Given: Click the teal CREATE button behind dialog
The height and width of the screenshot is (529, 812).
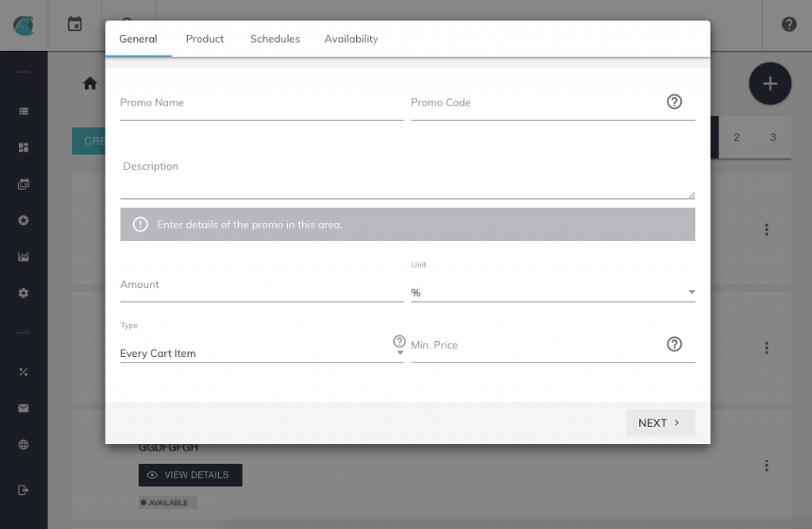Looking at the screenshot, I should pyautogui.click(x=89, y=141).
